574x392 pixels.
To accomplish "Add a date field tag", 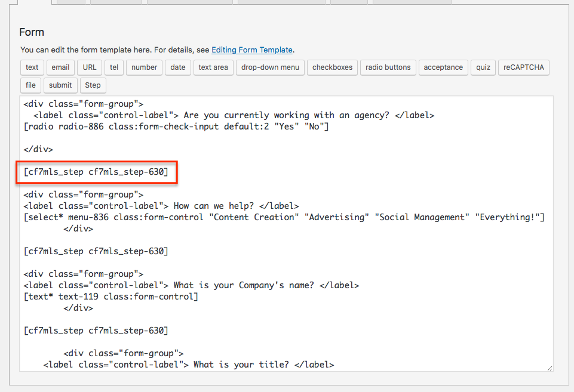I will (178, 67).
